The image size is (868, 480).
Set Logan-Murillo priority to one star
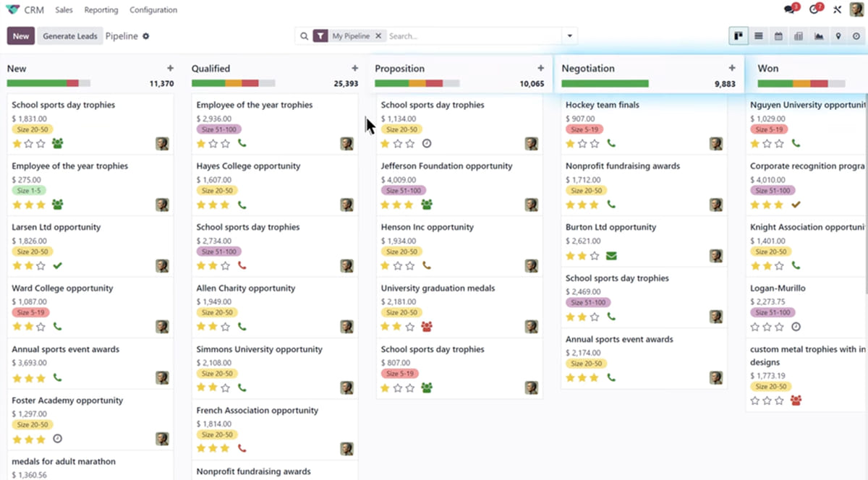tap(755, 327)
